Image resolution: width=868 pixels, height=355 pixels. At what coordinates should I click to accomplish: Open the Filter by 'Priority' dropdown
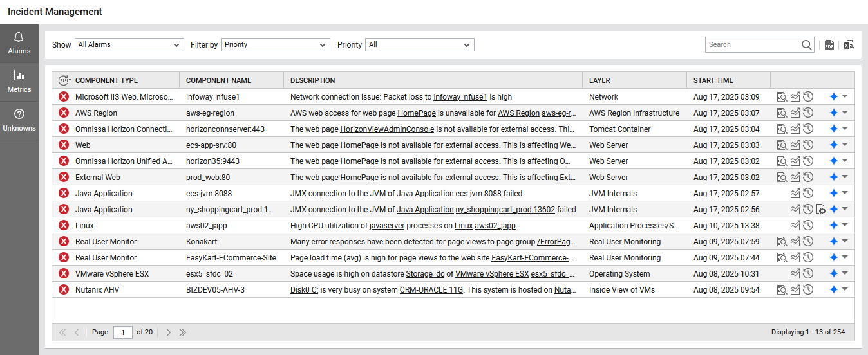[276, 45]
